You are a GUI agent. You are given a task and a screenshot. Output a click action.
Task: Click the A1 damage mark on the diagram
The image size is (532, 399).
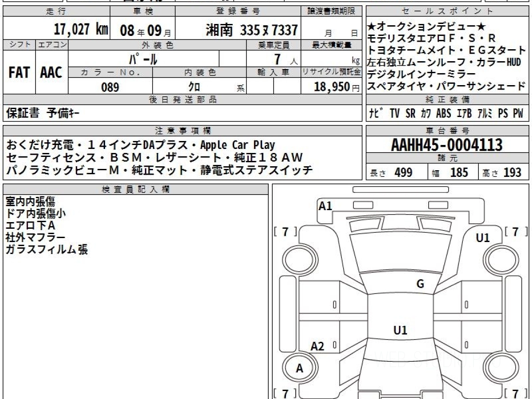point(325,205)
